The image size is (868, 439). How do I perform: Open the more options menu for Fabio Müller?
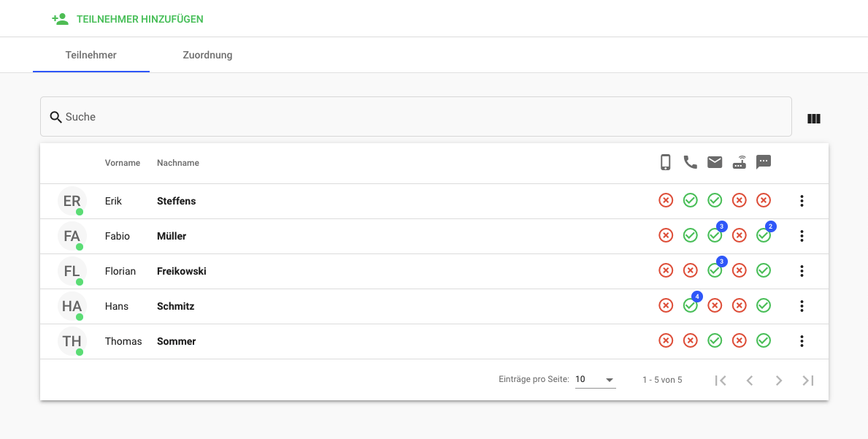(802, 236)
